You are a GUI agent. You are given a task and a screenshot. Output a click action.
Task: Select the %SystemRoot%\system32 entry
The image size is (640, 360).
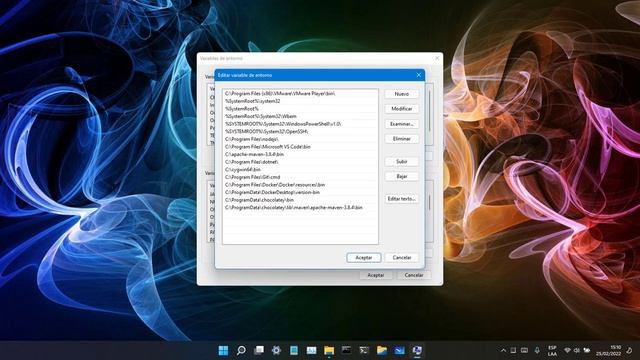[x=300, y=101]
